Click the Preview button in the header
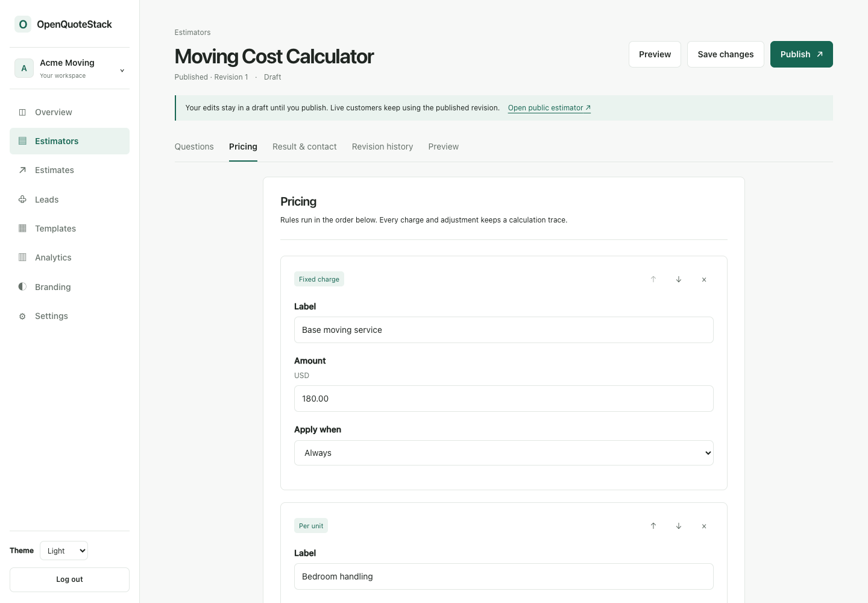 [655, 54]
